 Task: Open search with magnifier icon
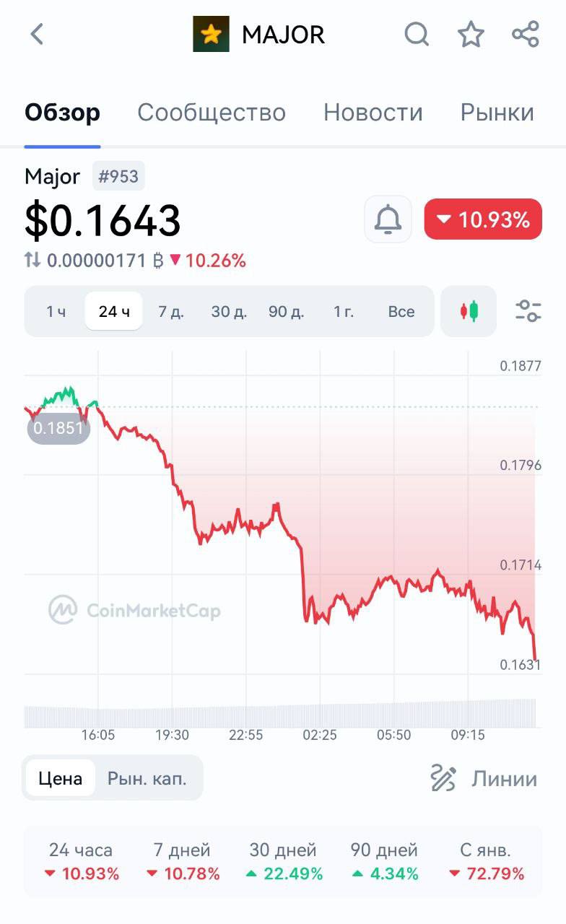click(x=417, y=34)
